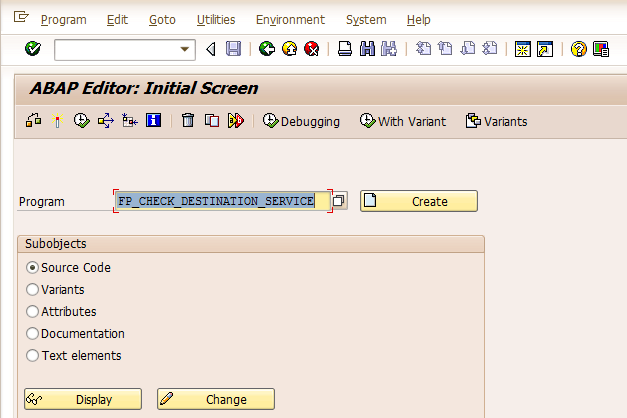Click the Save diskette icon
Viewport: 627px width, 418px height.
pyautogui.click(x=234, y=49)
